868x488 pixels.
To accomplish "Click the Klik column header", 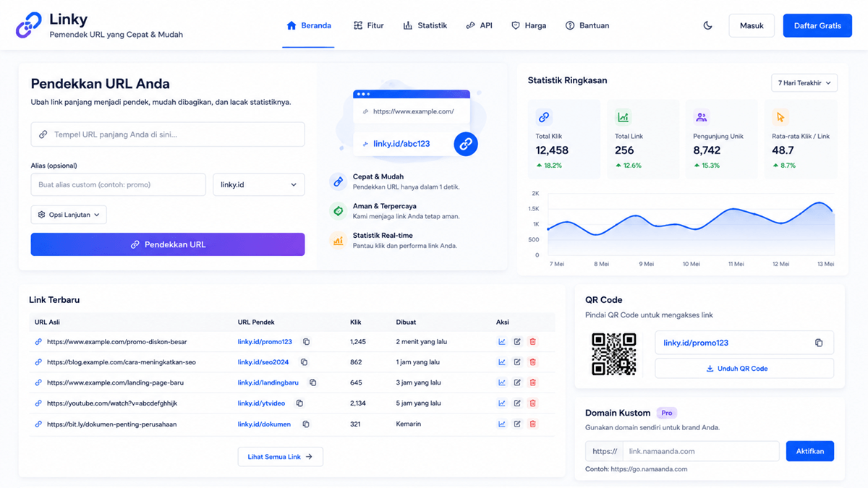I will [356, 322].
